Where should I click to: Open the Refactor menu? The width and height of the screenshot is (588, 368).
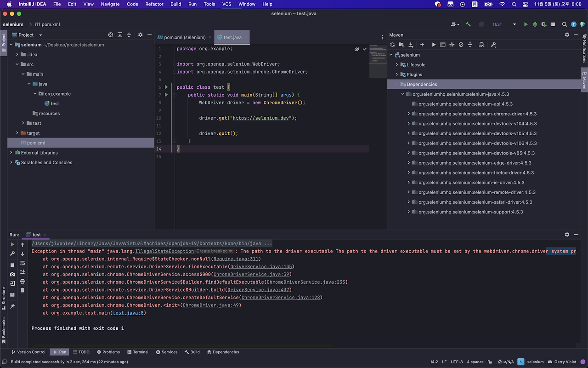tap(154, 4)
